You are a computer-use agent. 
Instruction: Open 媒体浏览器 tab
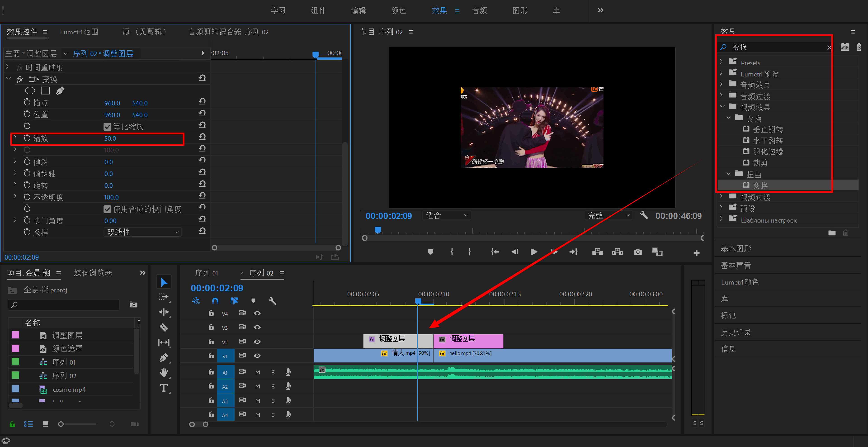point(93,273)
